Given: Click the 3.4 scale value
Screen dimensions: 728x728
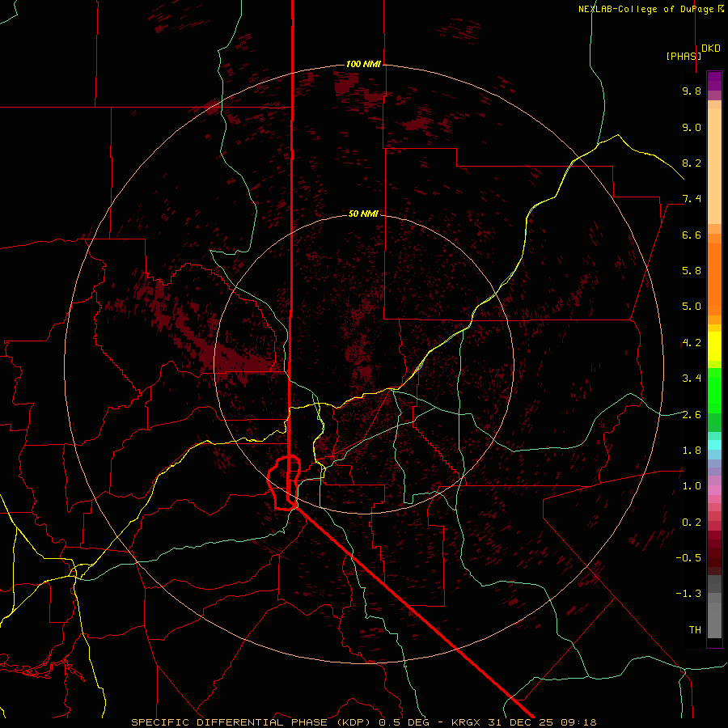Looking at the screenshot, I should 692,379.
